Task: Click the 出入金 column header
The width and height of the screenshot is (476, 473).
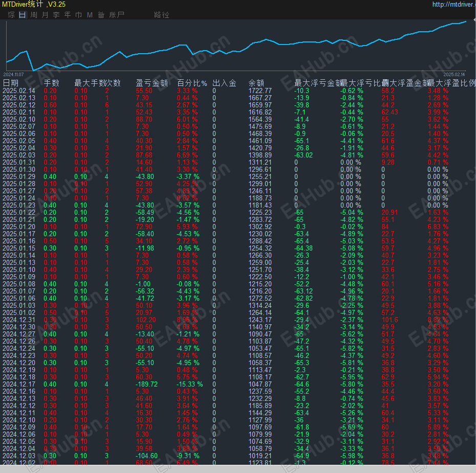Action: click(x=224, y=83)
